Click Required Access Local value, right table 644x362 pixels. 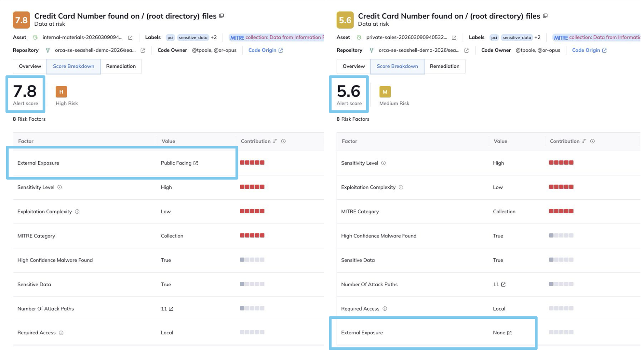point(499,309)
